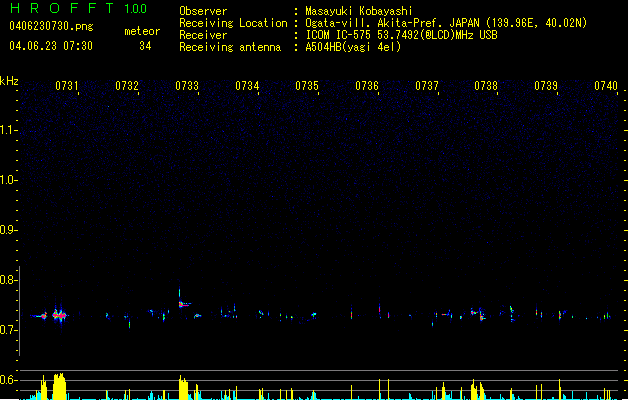Click the Receiving antenna label
The image size is (629, 400).
230,47
